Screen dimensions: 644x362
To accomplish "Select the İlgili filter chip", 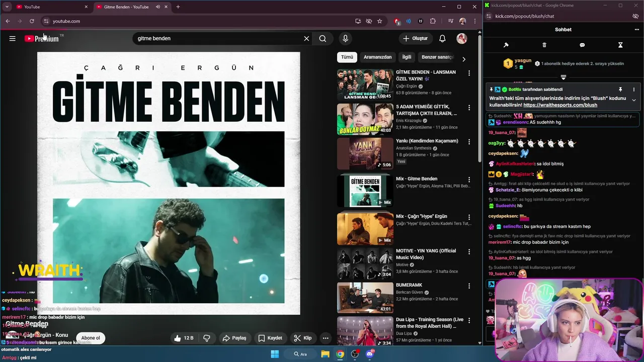I will click(407, 57).
